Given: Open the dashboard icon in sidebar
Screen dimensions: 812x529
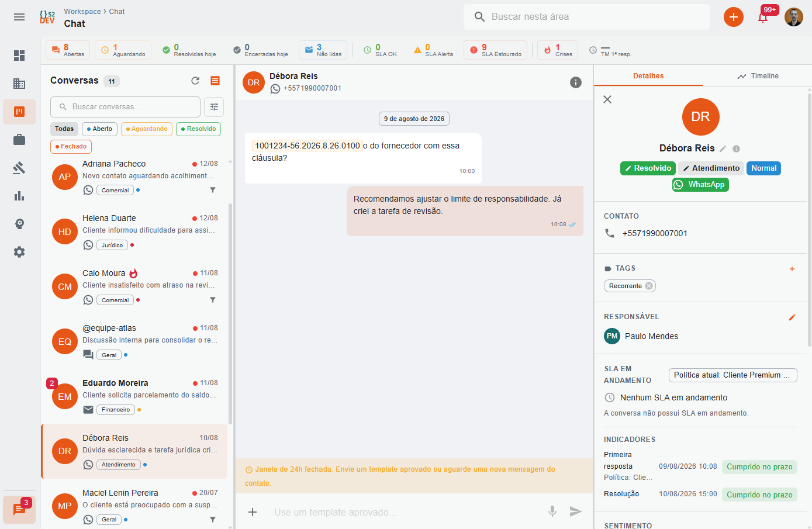Looking at the screenshot, I should (19, 56).
